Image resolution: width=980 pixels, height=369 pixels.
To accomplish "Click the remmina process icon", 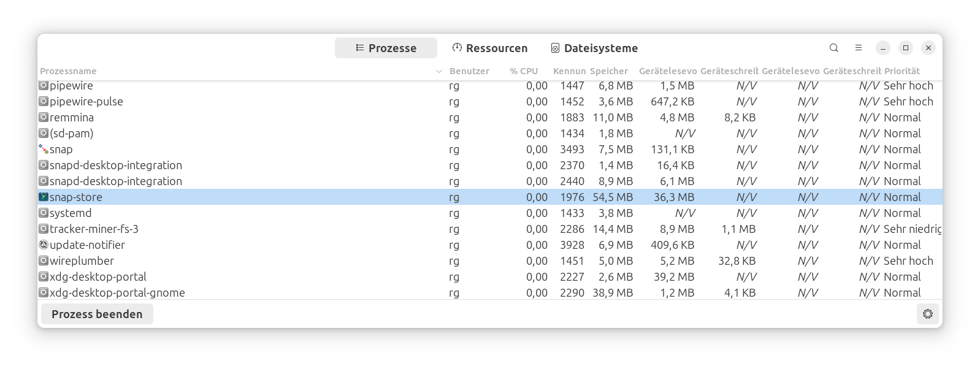I will (x=44, y=117).
